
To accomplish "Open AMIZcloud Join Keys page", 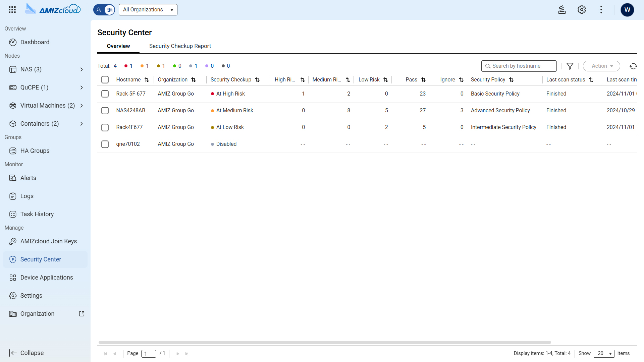I will [48, 241].
